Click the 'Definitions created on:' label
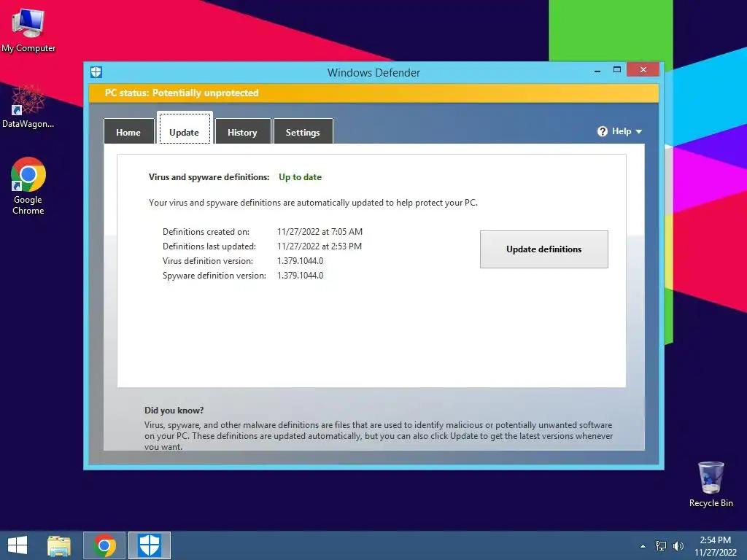747x560 pixels. pyautogui.click(x=206, y=232)
